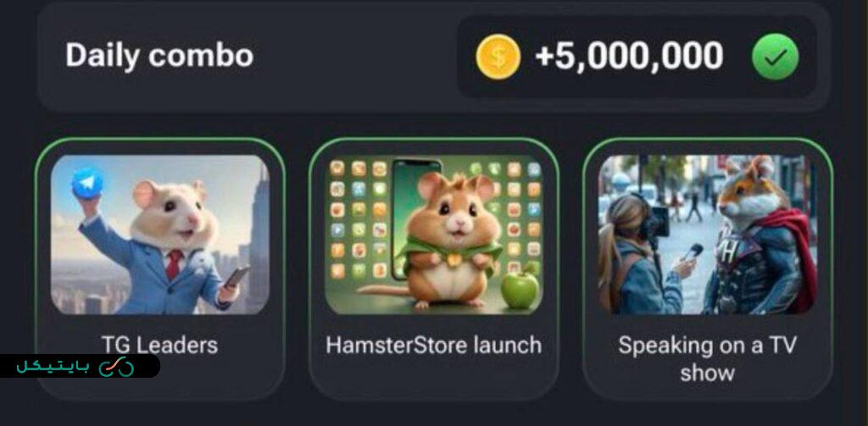Image resolution: width=868 pixels, height=426 pixels.
Task: Click the bicycle logo watermark
Action: click(x=116, y=366)
